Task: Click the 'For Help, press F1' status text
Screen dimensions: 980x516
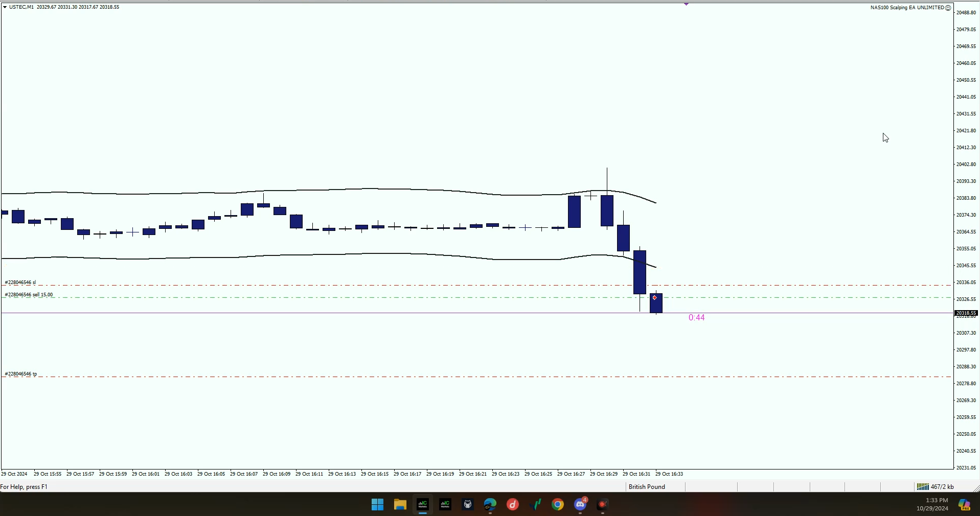Action: coord(24,487)
